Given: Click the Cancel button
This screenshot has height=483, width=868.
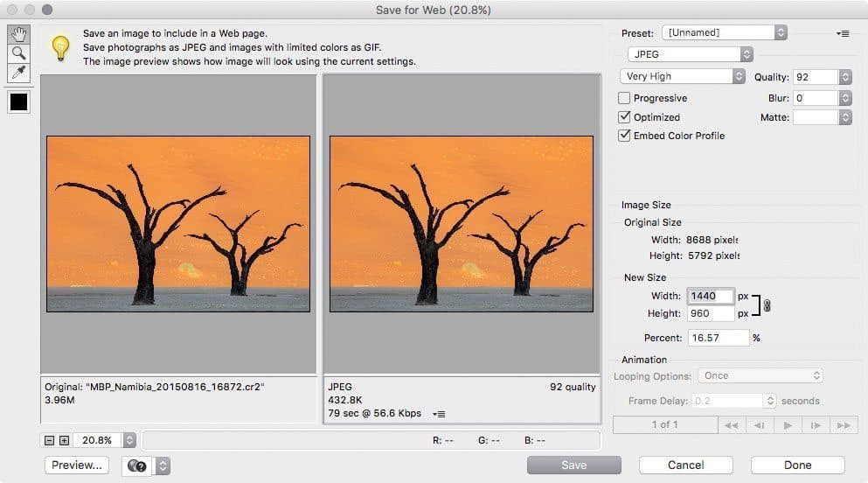Looking at the screenshot, I should pyautogui.click(x=685, y=465).
